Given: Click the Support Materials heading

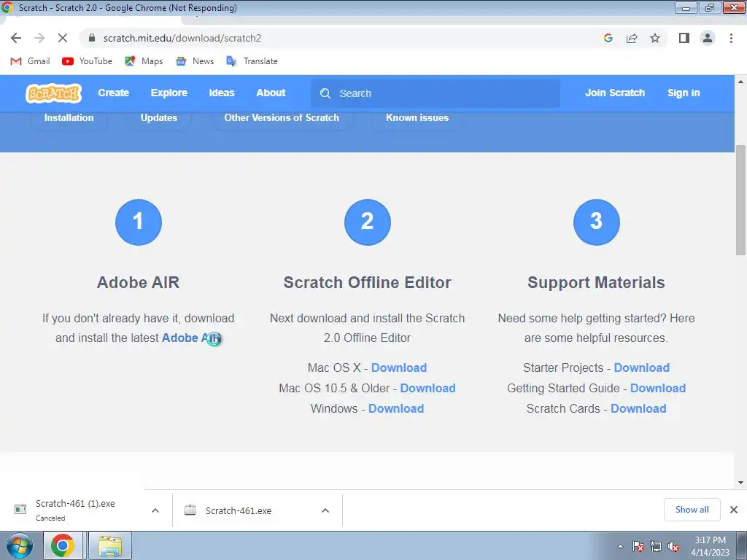Looking at the screenshot, I should click(x=596, y=282).
